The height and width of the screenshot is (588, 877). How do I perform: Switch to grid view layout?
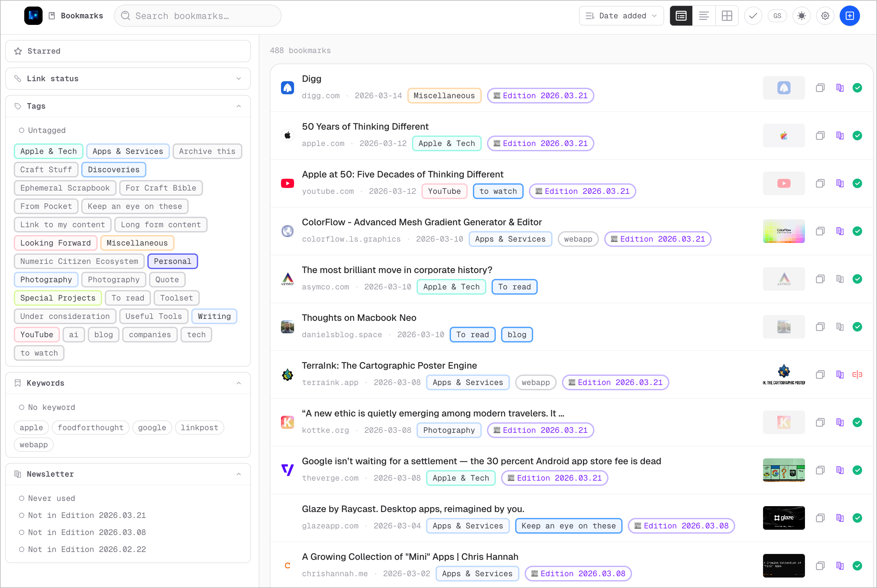point(727,16)
